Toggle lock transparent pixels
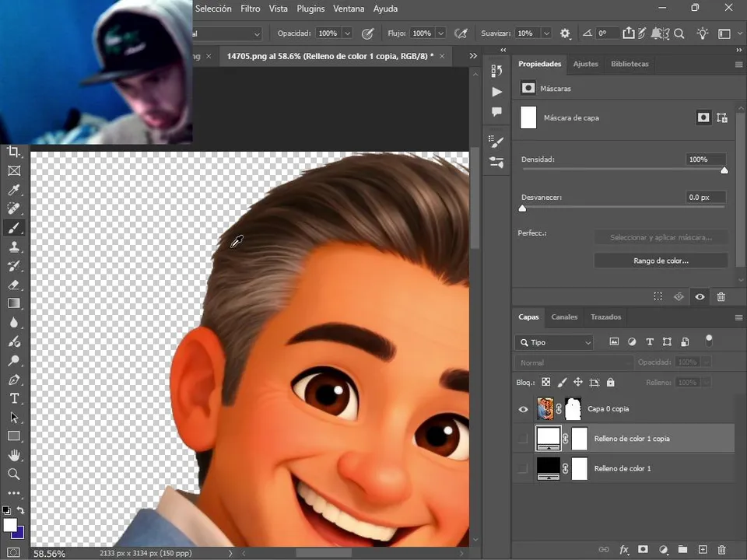This screenshot has height=560, width=747. coord(546,383)
